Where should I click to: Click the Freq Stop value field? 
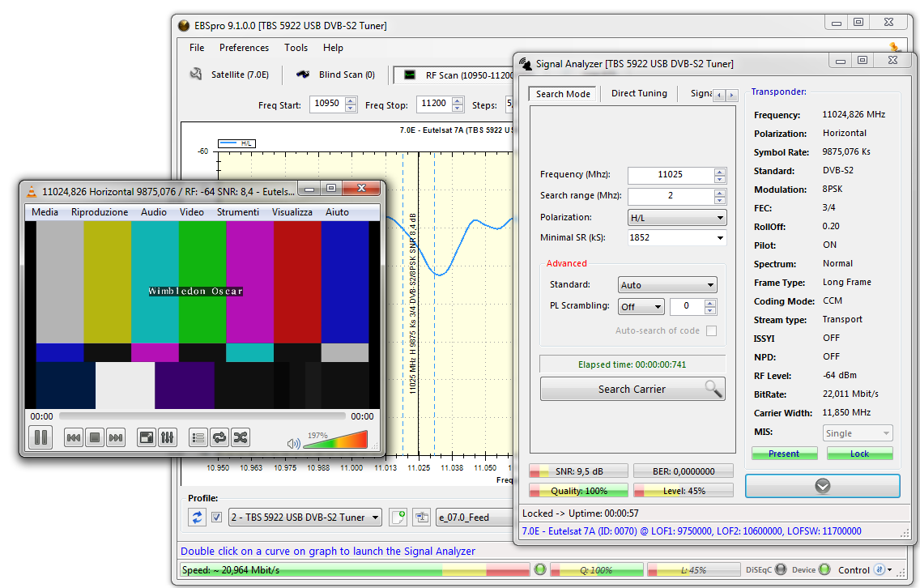(x=433, y=104)
